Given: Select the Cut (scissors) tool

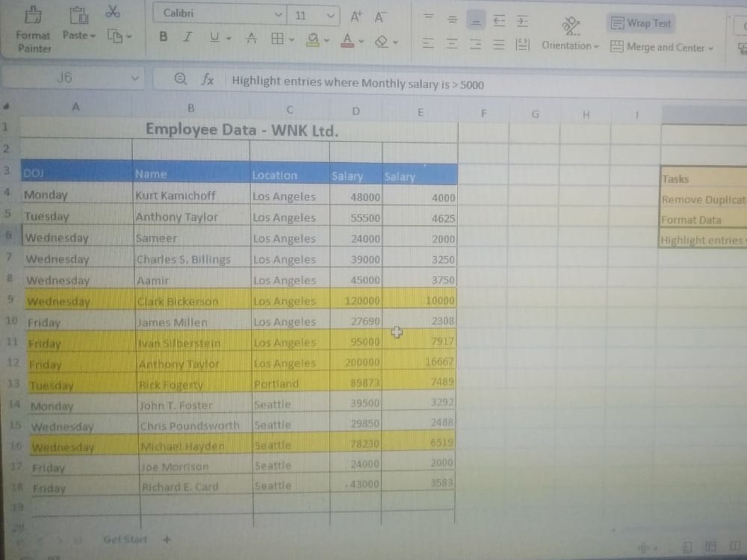Looking at the screenshot, I should click(114, 13).
